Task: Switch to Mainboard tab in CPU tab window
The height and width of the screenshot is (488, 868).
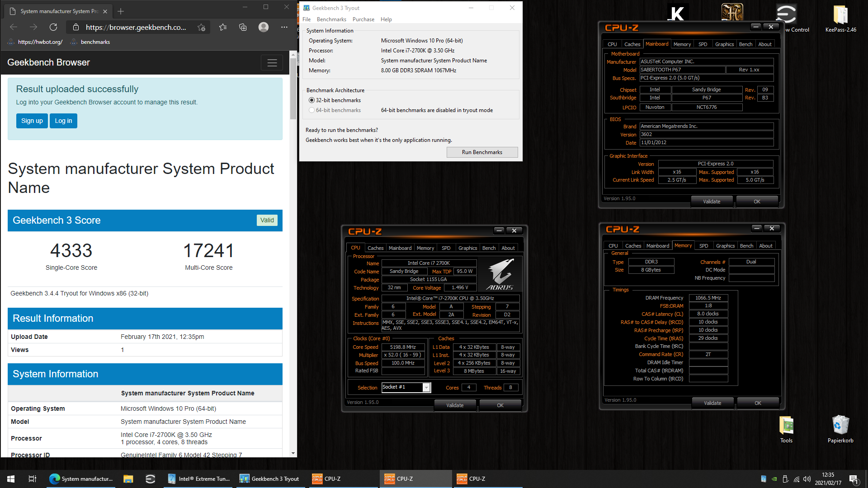Action: click(400, 248)
